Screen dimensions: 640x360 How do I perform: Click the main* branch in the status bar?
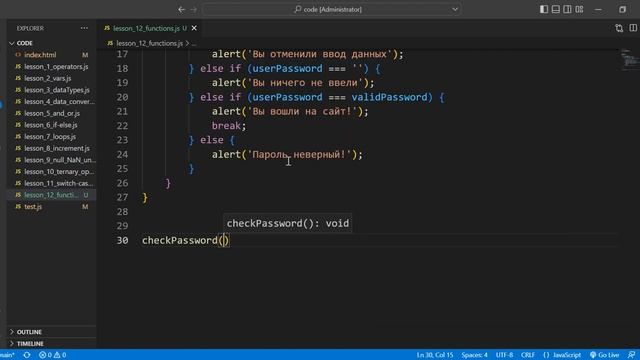[7, 355]
